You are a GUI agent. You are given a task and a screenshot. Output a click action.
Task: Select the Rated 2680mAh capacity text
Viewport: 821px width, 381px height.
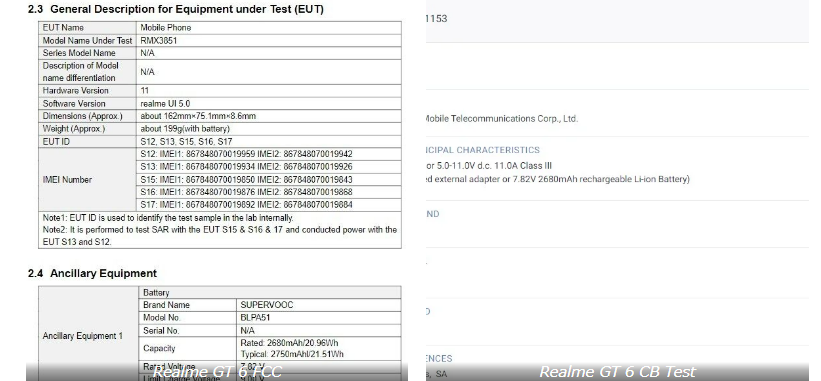coord(289,343)
